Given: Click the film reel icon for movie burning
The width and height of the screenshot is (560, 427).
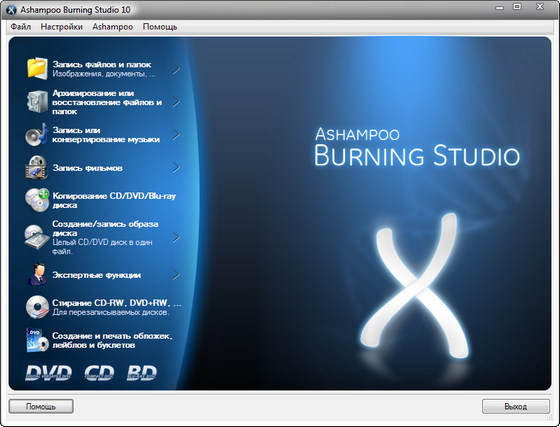Looking at the screenshot, I should [37, 167].
